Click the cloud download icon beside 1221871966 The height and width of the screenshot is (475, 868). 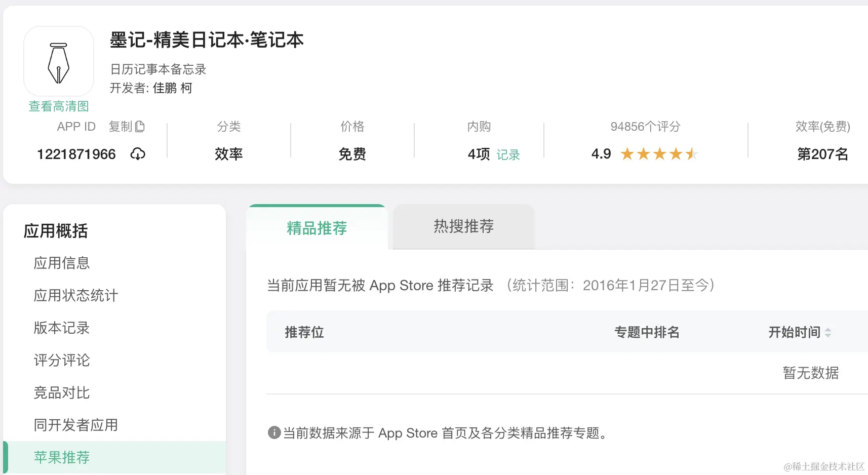pyautogui.click(x=138, y=154)
